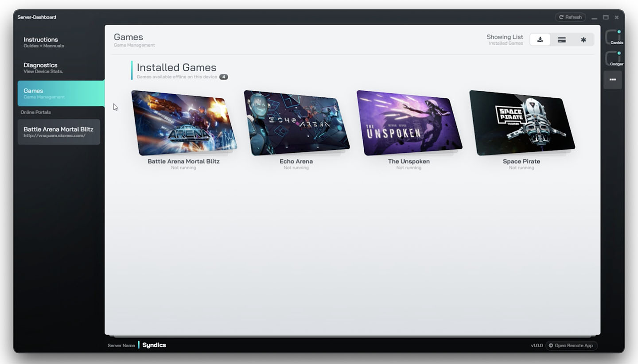This screenshot has width=638, height=364.
Task: Click the Syndics server name
Action: pyautogui.click(x=154, y=345)
